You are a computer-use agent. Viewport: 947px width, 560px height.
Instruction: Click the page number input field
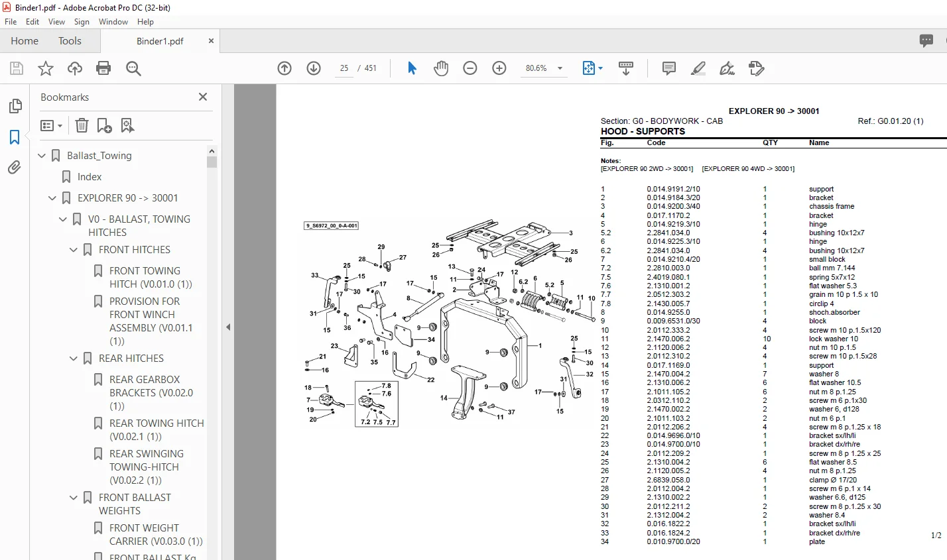point(344,68)
